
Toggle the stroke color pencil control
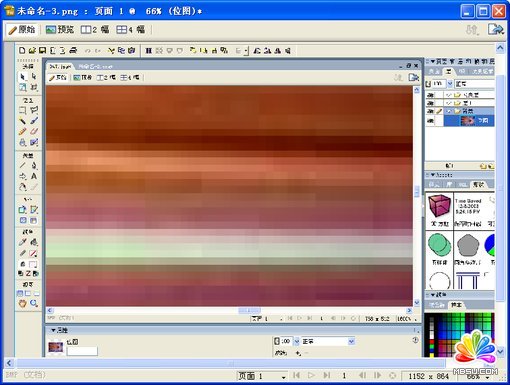click(22, 253)
